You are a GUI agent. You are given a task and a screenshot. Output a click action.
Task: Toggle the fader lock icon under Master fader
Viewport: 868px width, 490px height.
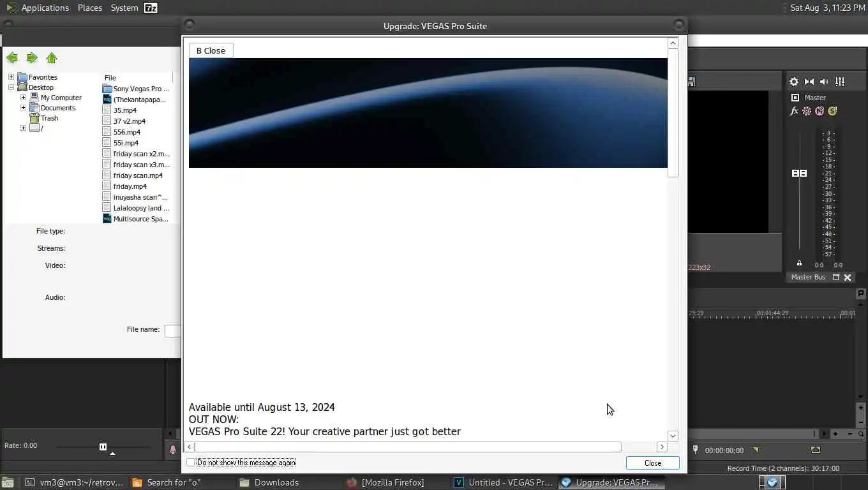pyautogui.click(x=799, y=264)
